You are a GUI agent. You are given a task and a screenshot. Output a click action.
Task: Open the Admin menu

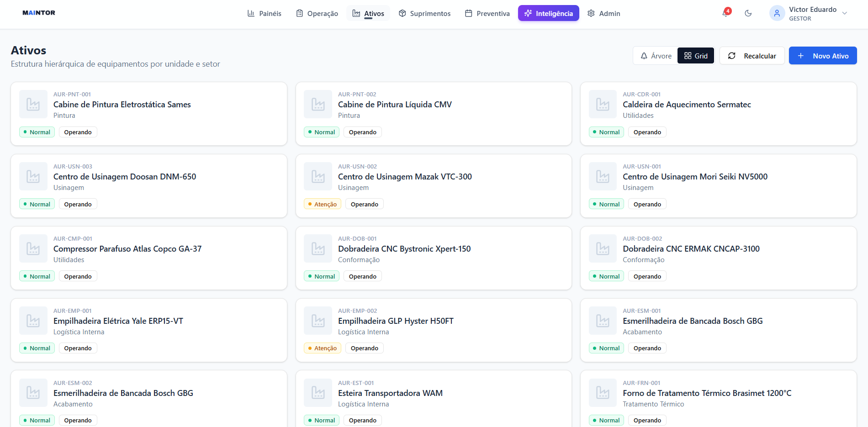(603, 13)
